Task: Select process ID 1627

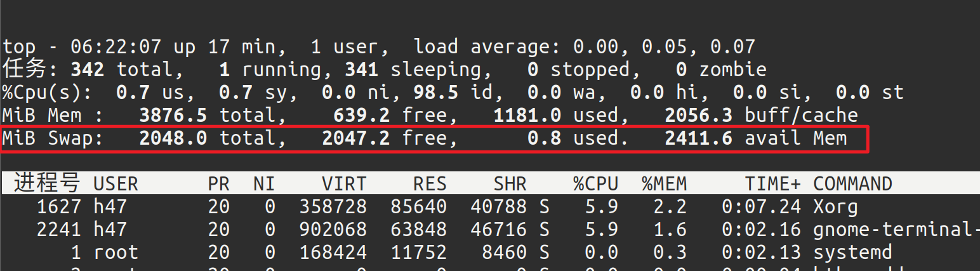Action: pyautogui.click(x=58, y=207)
